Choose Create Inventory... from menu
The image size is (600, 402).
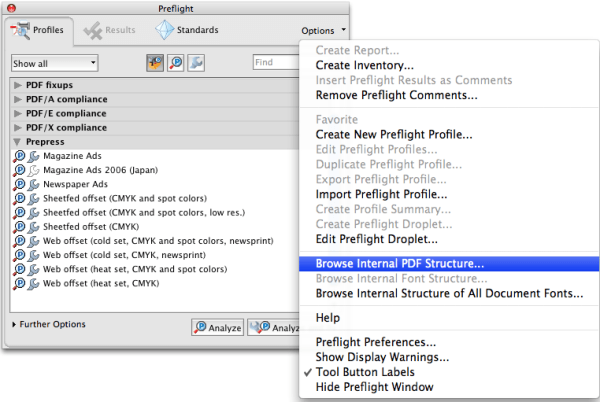(365, 65)
